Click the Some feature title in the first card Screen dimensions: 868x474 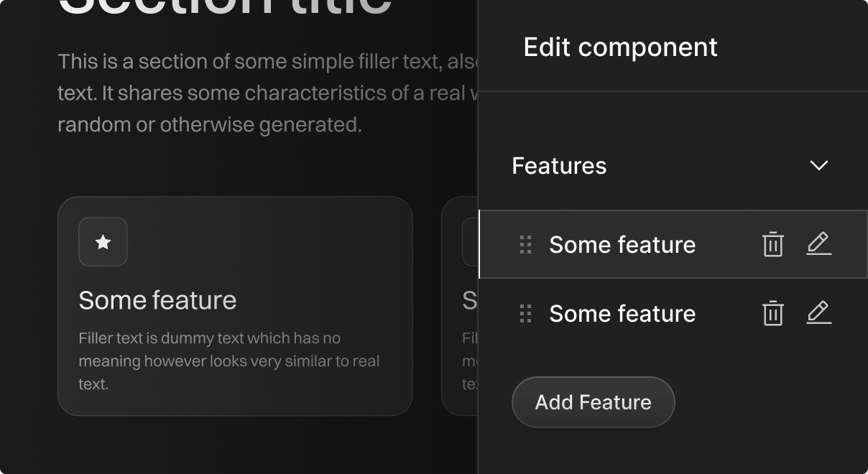coord(157,300)
